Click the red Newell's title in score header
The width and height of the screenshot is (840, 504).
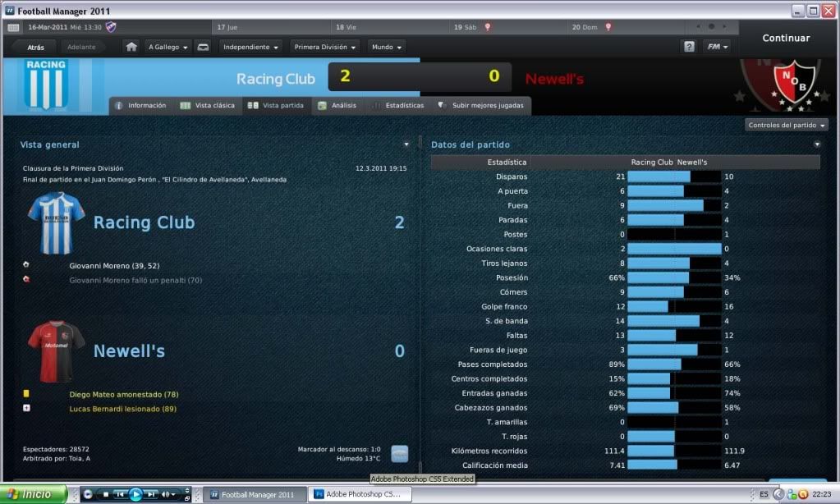click(x=554, y=80)
